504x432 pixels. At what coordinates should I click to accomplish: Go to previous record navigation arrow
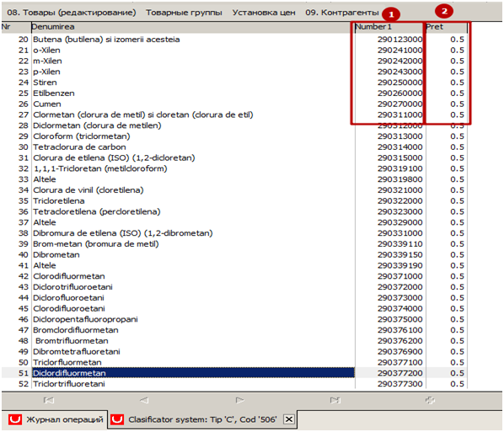pos(144,400)
